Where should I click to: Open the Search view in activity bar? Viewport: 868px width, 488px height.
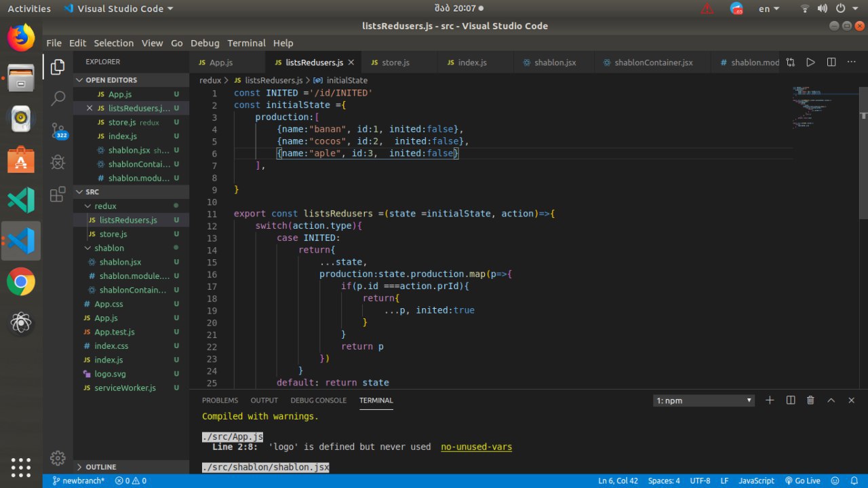(58, 98)
